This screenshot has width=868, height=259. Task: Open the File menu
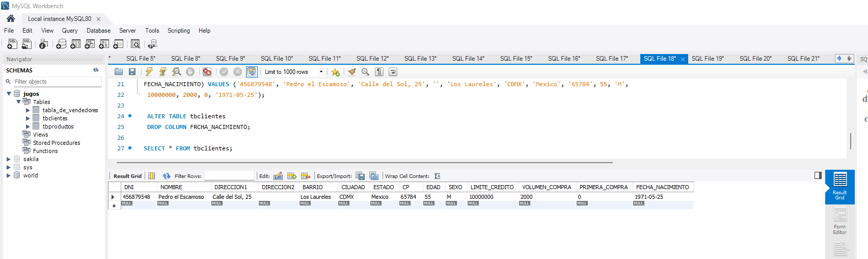(9, 31)
